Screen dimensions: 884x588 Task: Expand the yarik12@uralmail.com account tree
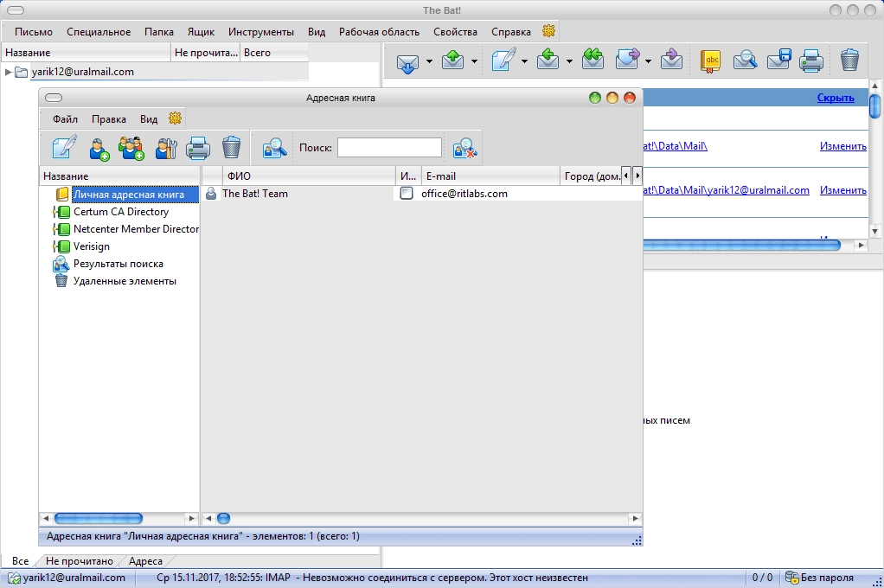[9, 72]
